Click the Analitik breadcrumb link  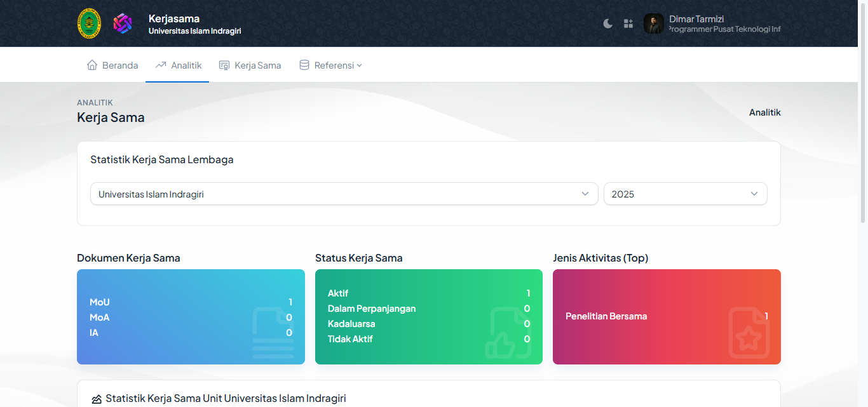coord(764,112)
